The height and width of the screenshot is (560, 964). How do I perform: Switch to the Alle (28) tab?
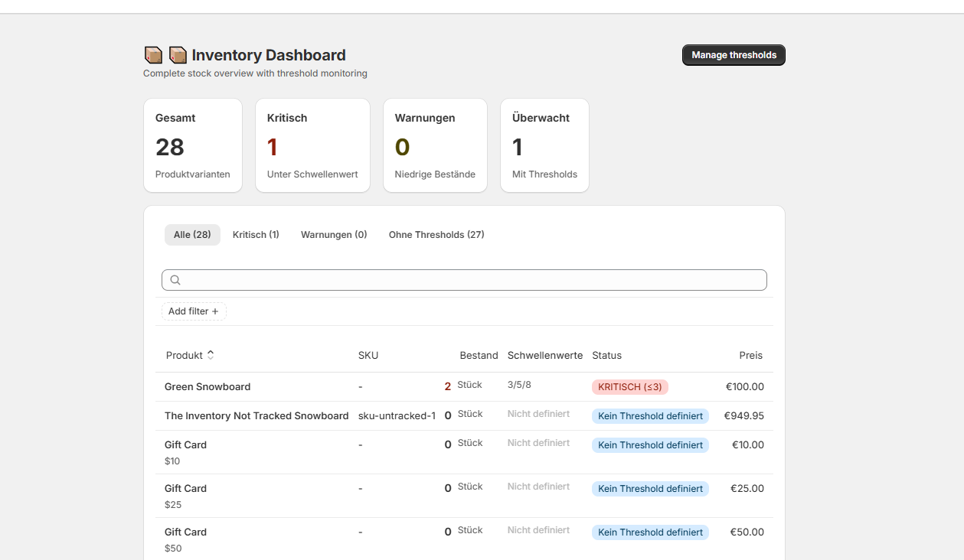192,235
